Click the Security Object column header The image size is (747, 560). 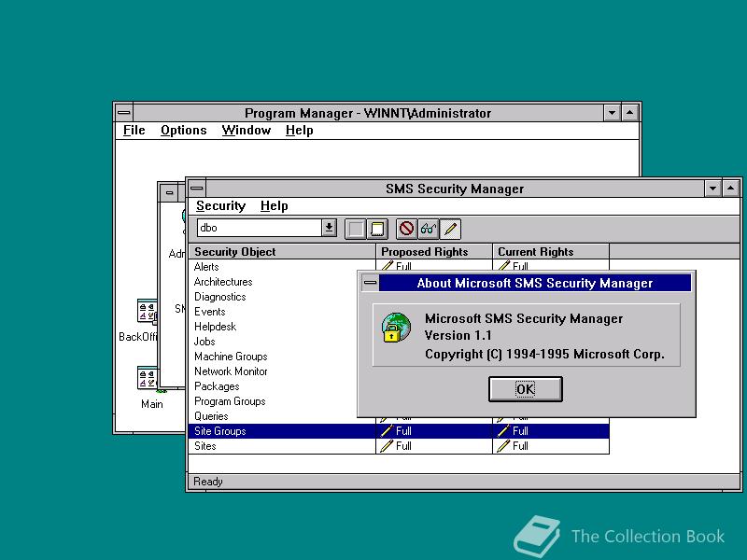(282, 251)
